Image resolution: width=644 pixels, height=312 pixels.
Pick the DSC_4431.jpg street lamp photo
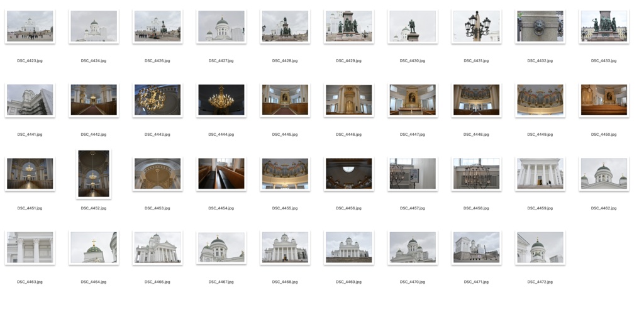pos(477,26)
